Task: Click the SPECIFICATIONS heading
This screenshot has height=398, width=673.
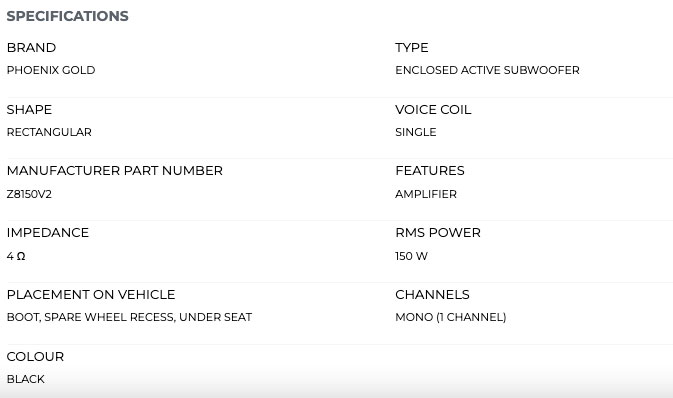Action: coord(67,16)
